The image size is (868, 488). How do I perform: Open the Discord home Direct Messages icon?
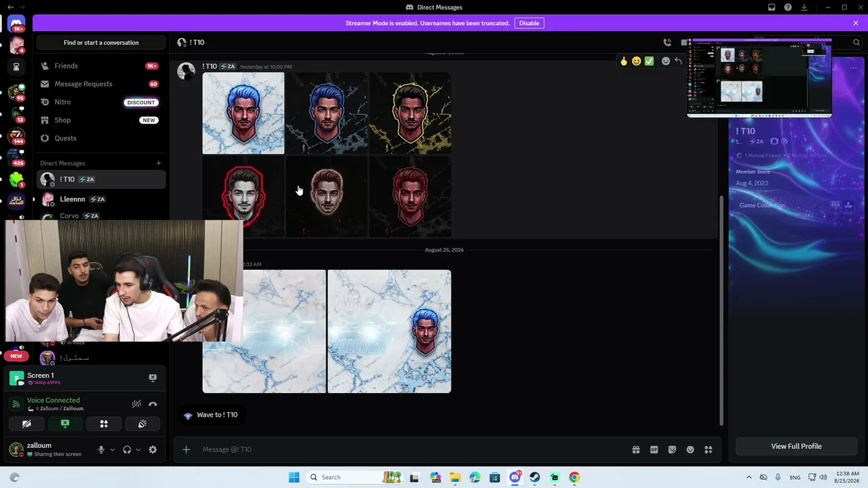pyautogui.click(x=16, y=23)
